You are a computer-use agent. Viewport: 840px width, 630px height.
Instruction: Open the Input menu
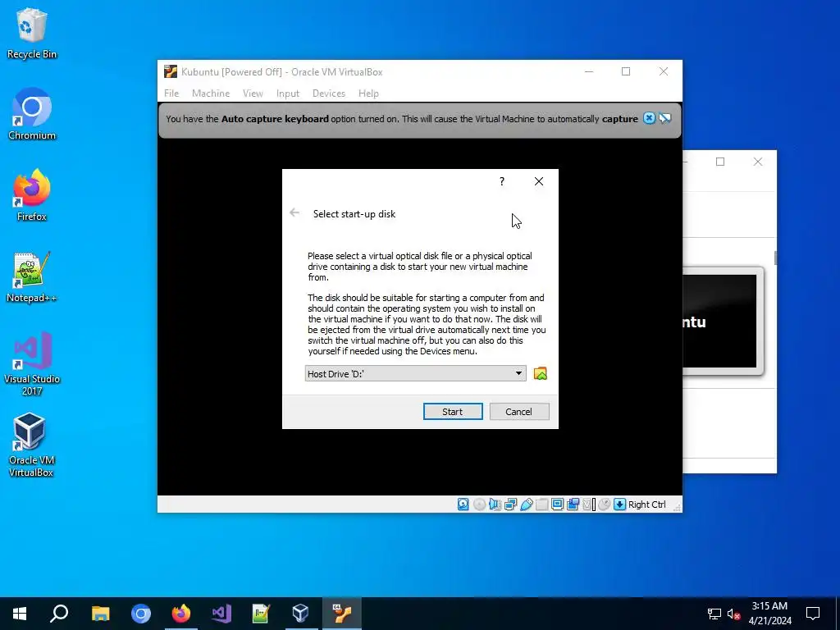tap(288, 94)
